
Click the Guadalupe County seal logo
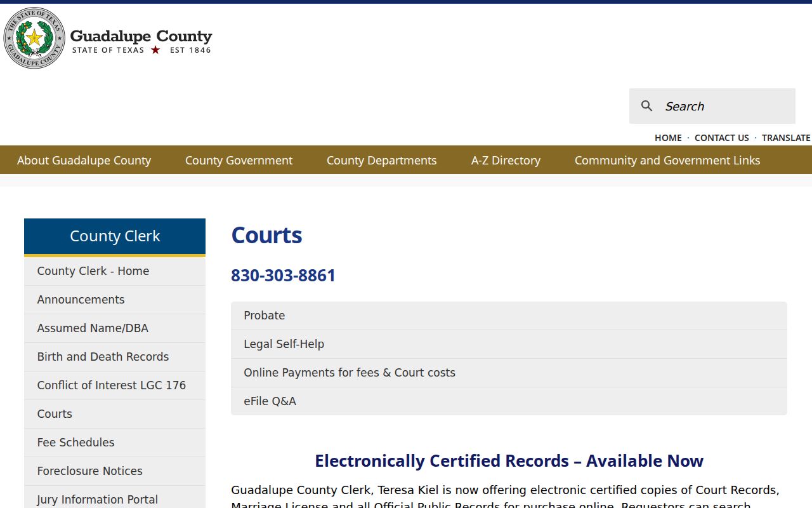tap(34, 38)
